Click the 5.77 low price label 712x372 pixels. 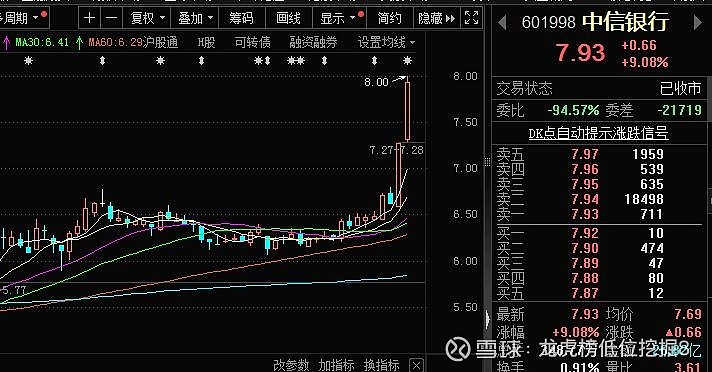14,290
